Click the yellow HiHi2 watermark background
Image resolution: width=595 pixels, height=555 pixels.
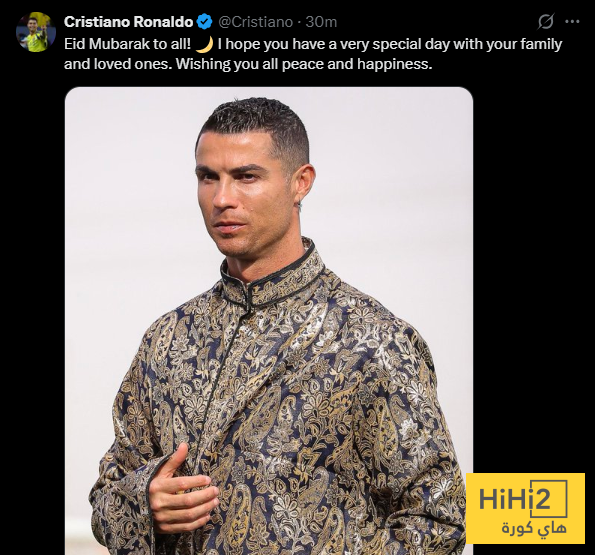525,508
